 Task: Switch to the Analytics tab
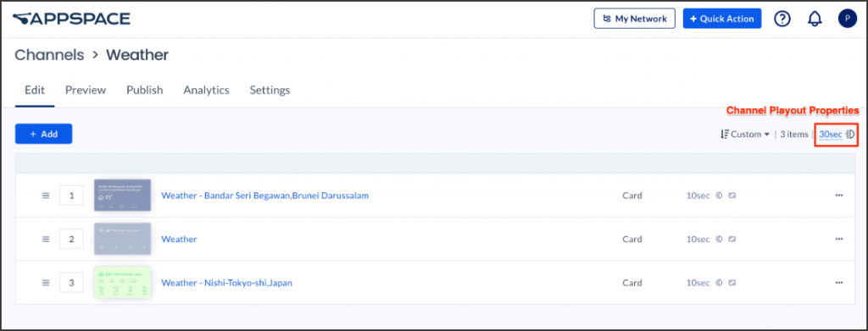click(207, 90)
